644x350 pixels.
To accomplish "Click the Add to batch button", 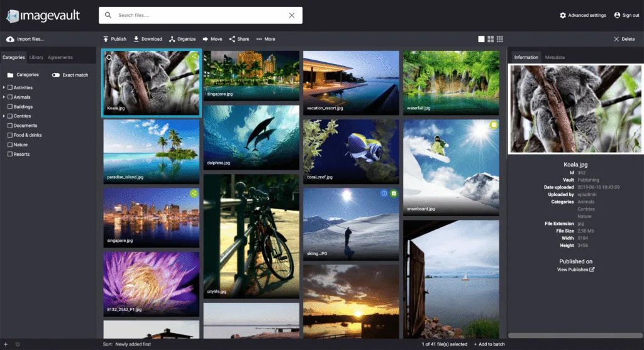I will click(489, 344).
